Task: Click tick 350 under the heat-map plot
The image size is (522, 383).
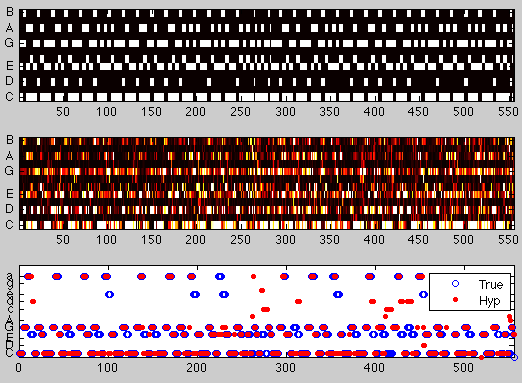Action: coord(329,240)
